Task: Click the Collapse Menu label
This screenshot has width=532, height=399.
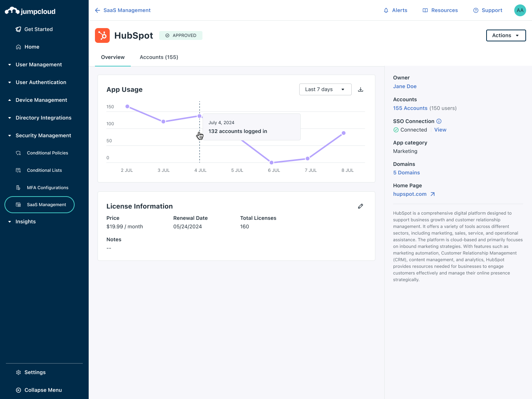Action: tap(43, 390)
